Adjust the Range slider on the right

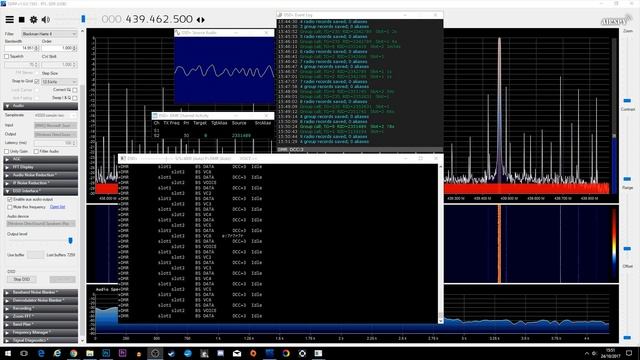[x=627, y=179]
